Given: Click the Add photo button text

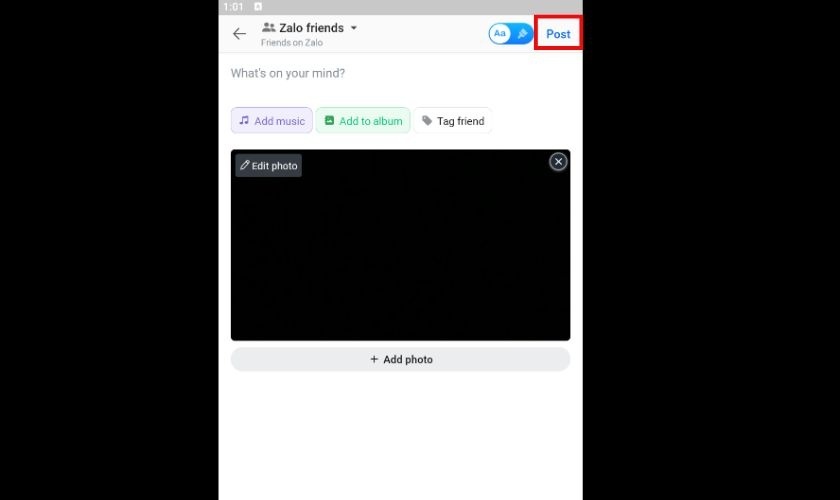Looking at the screenshot, I should pos(408,360).
